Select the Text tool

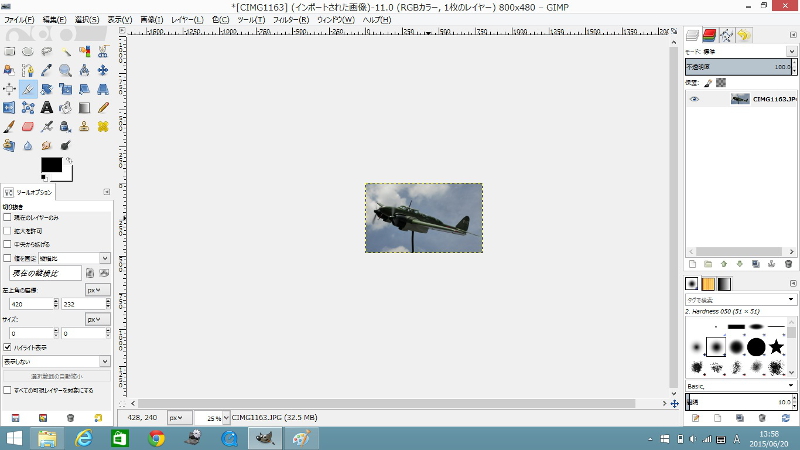click(x=46, y=108)
